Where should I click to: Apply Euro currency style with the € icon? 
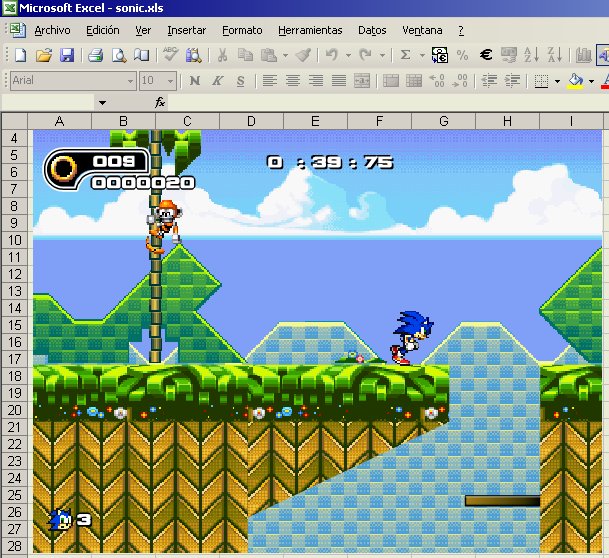[486, 55]
